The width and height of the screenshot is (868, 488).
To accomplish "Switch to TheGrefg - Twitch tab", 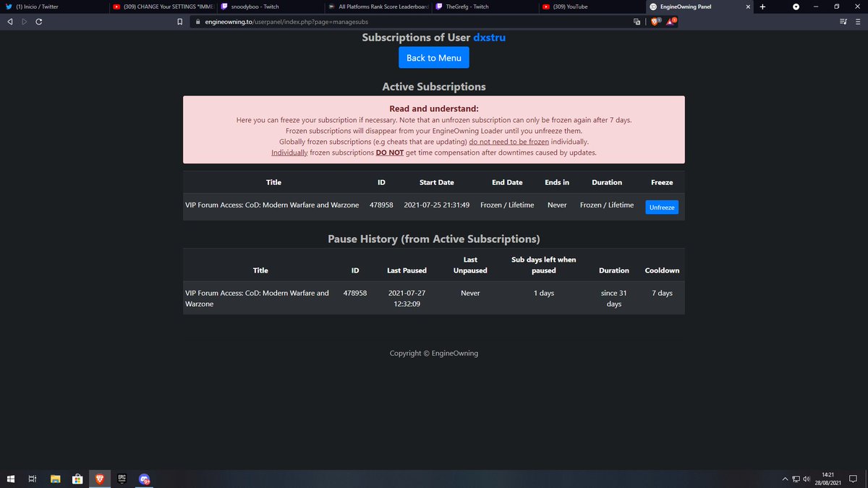I will 485,7.
